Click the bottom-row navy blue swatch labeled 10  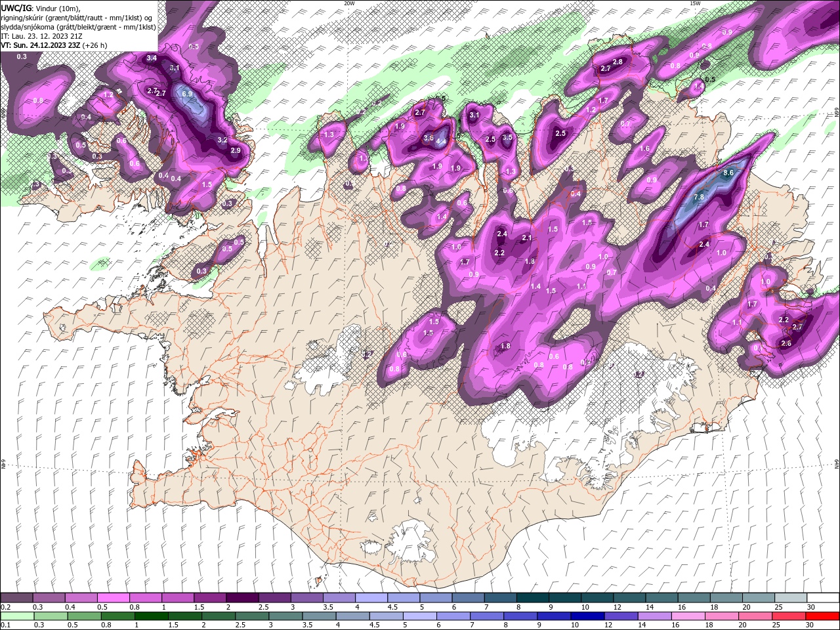[588, 616]
